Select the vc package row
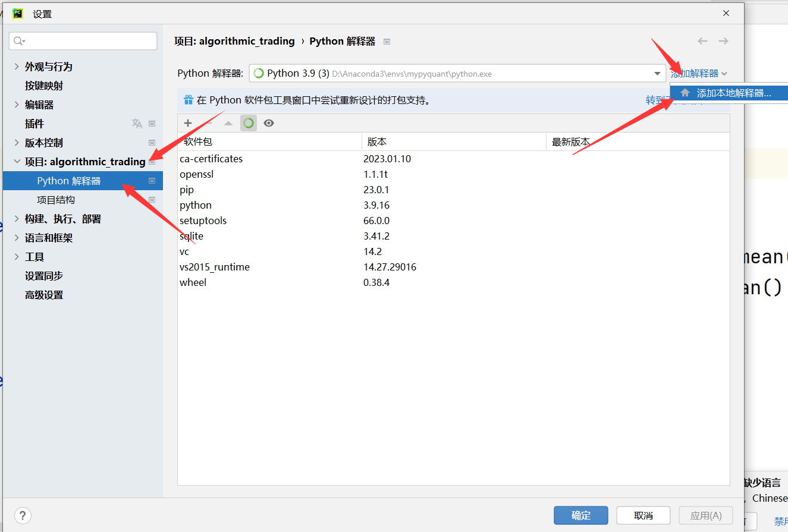This screenshot has width=788, height=532. coord(454,251)
